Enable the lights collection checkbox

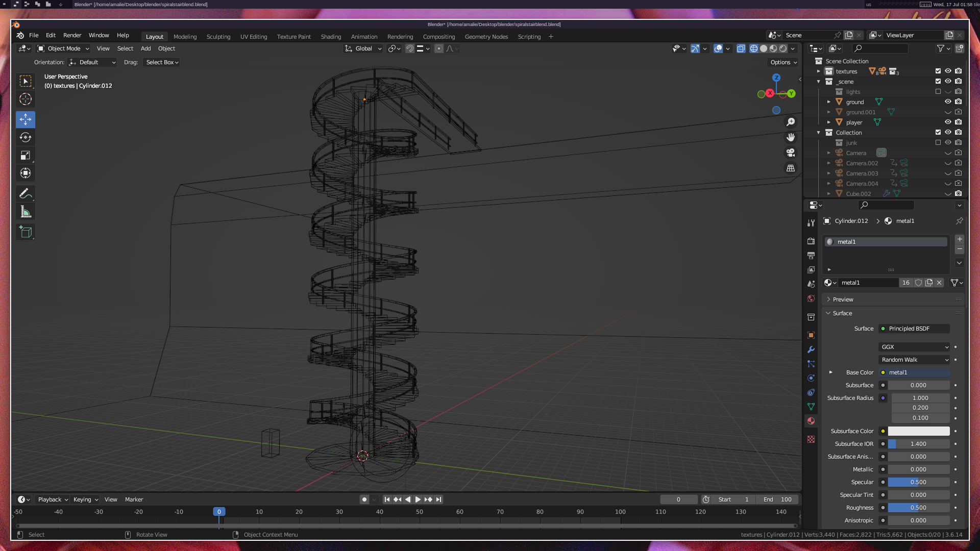click(938, 92)
